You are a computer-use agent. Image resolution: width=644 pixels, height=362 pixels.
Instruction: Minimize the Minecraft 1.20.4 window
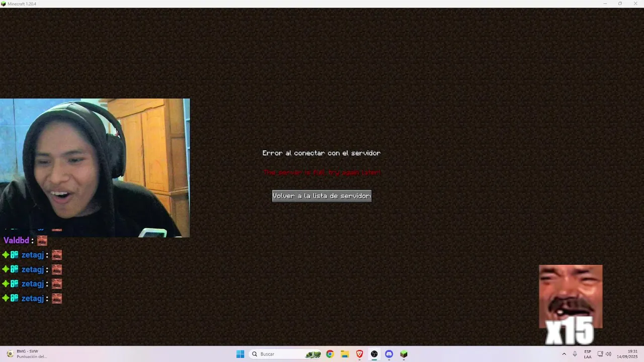coord(605,4)
